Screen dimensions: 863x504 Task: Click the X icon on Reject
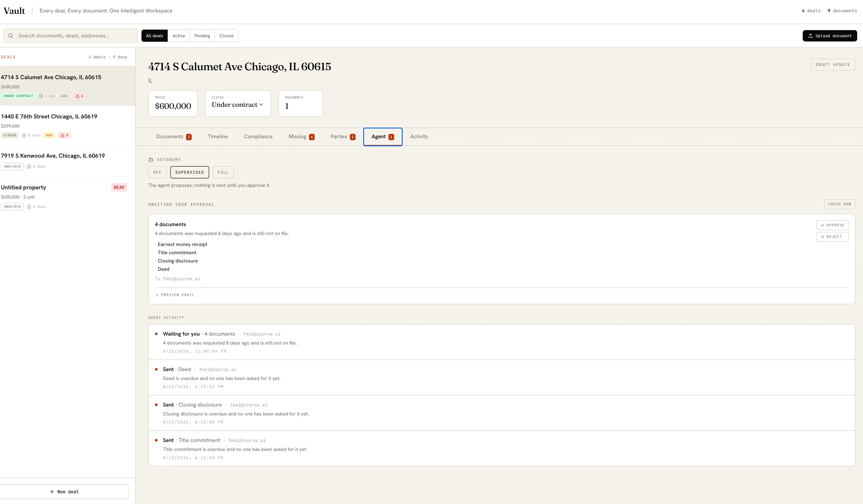822,237
